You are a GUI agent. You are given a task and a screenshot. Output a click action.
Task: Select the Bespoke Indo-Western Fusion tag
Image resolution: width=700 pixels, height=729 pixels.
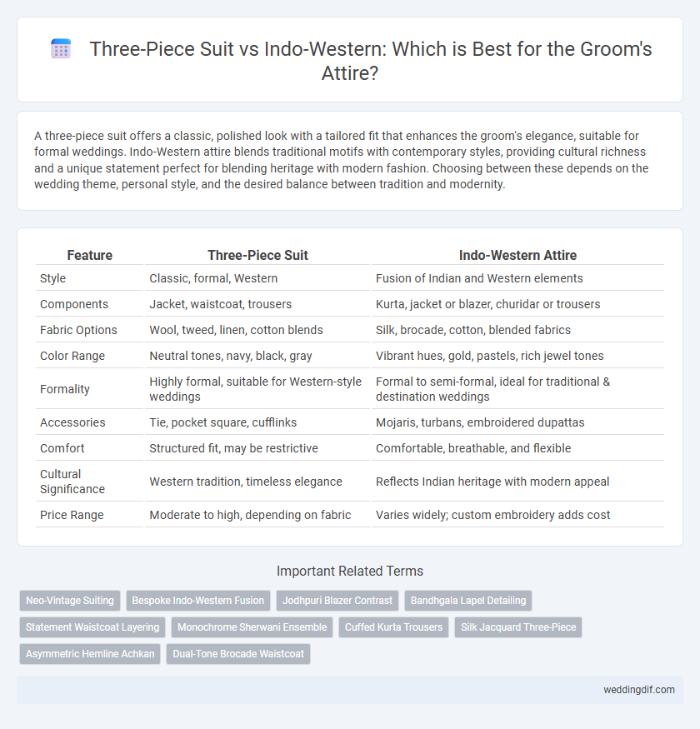click(198, 600)
